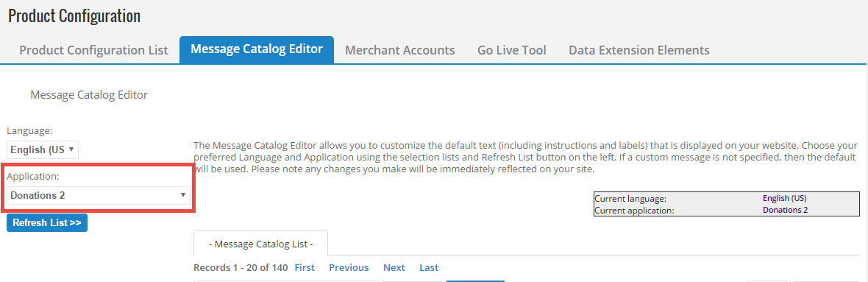Screen dimensions: 868x282
Task: Expand the Language dropdown showing English (US
Action: point(43,149)
